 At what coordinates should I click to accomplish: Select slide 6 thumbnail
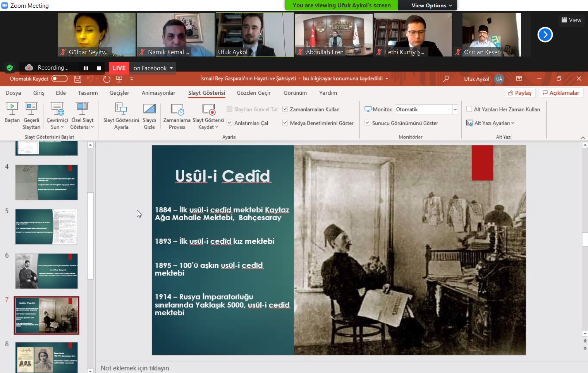[x=46, y=271]
